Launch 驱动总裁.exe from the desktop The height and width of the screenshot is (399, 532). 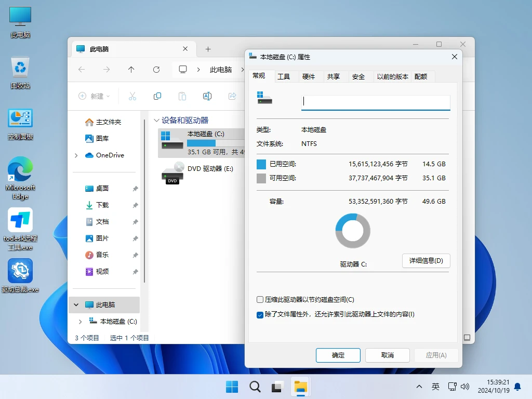coord(20,275)
